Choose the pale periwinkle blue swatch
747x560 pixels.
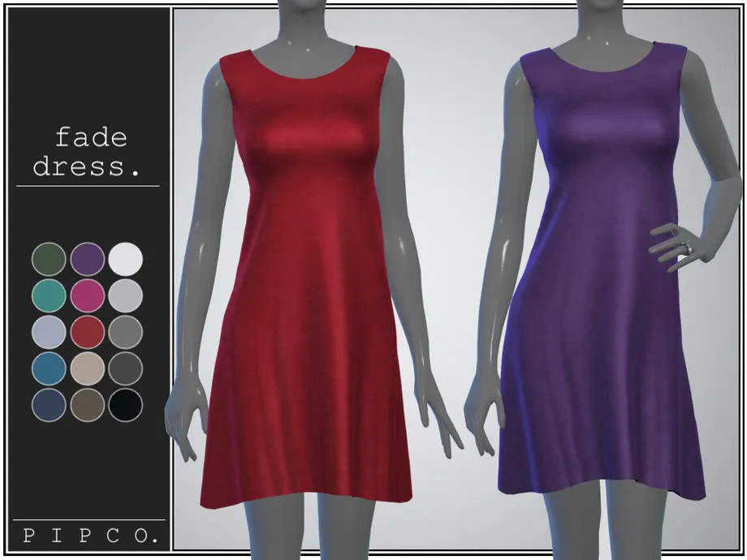[x=49, y=332]
